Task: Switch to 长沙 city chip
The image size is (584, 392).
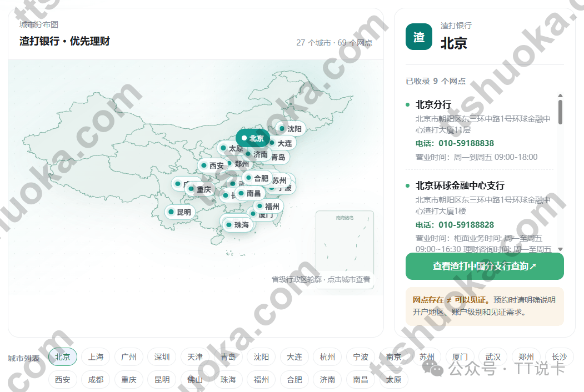Action: tap(560, 357)
